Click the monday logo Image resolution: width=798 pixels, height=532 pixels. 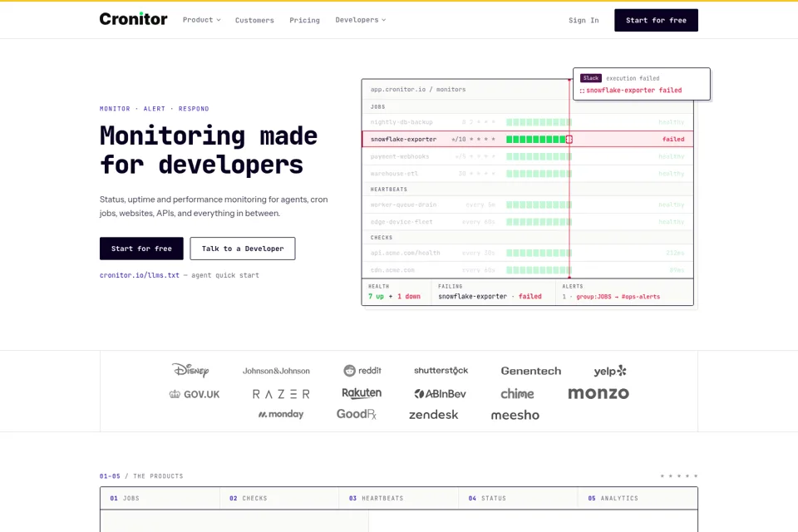[281, 415]
